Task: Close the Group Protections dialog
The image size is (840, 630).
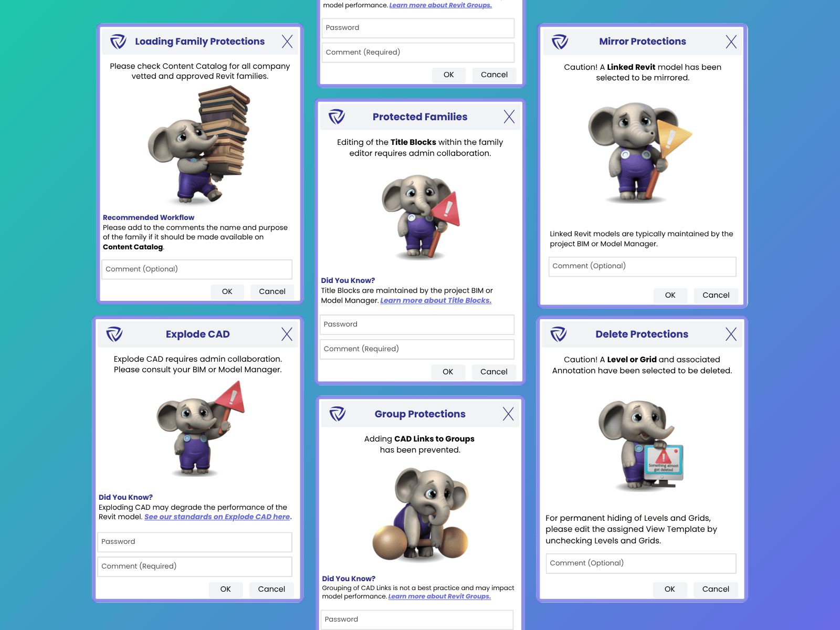Action: click(x=508, y=414)
